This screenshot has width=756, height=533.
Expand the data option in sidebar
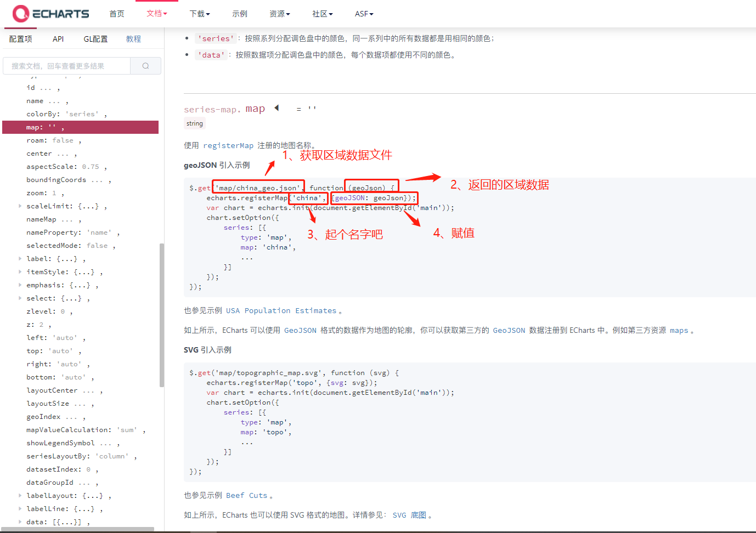tap(20, 521)
